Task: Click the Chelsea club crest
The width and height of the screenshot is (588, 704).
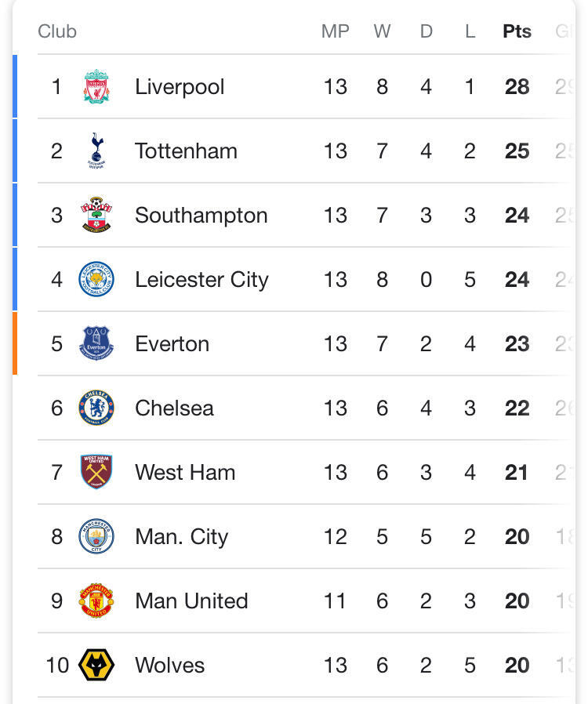Action: [96, 408]
